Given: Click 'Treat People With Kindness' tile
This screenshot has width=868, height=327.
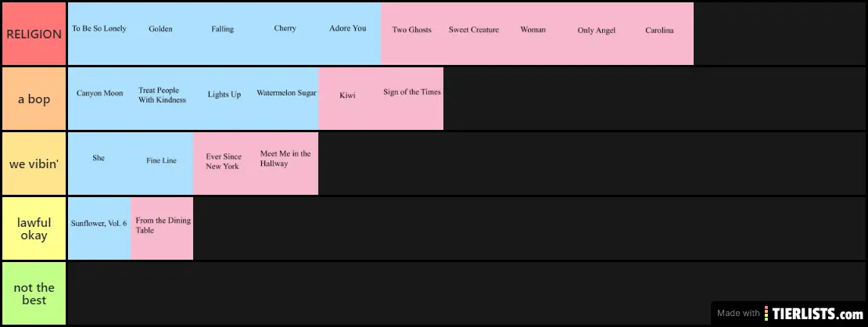Looking at the screenshot, I should pyautogui.click(x=162, y=99).
